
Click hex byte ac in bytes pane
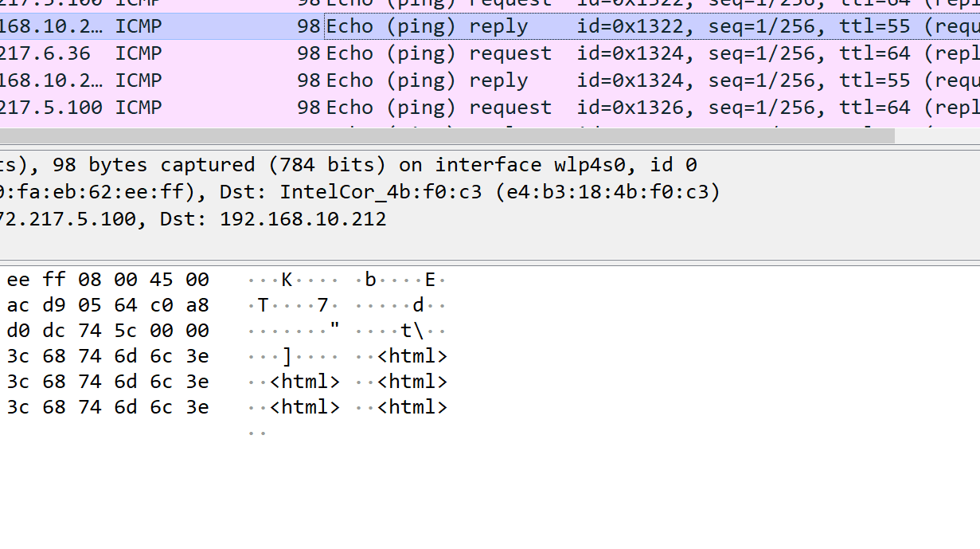click(18, 305)
